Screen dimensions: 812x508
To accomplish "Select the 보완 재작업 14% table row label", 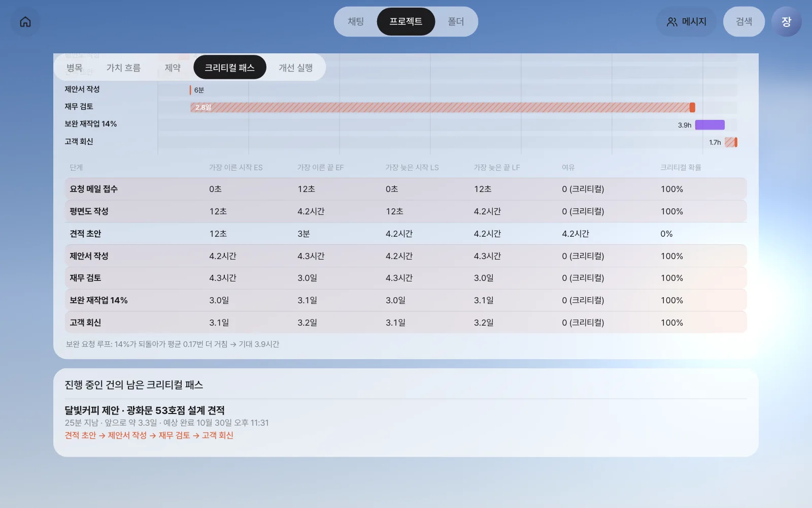I will pos(98,300).
